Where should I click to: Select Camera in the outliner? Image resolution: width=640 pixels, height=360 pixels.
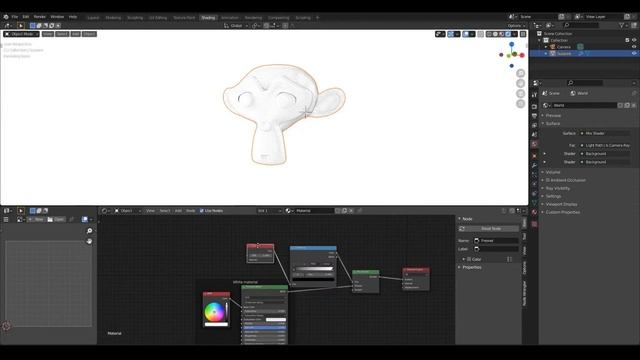(x=564, y=47)
